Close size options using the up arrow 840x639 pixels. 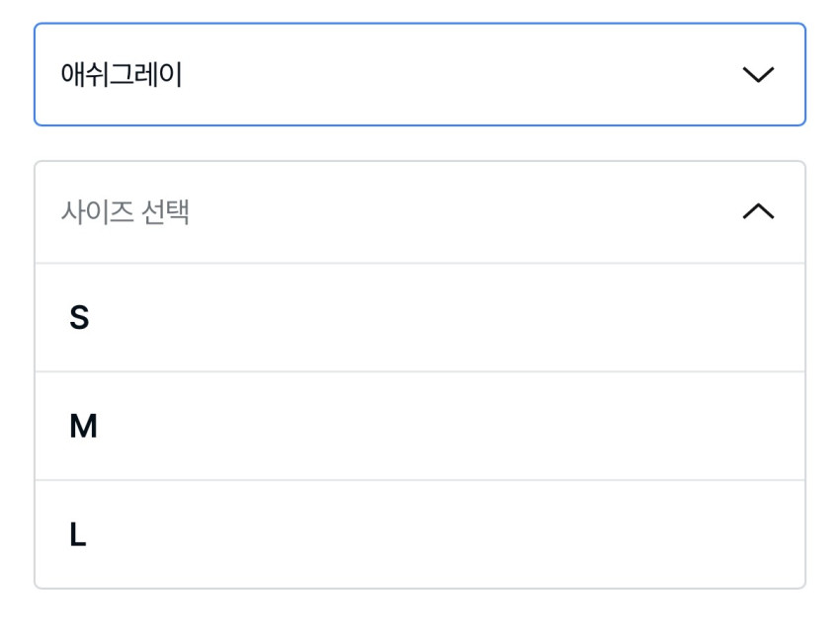(x=758, y=212)
